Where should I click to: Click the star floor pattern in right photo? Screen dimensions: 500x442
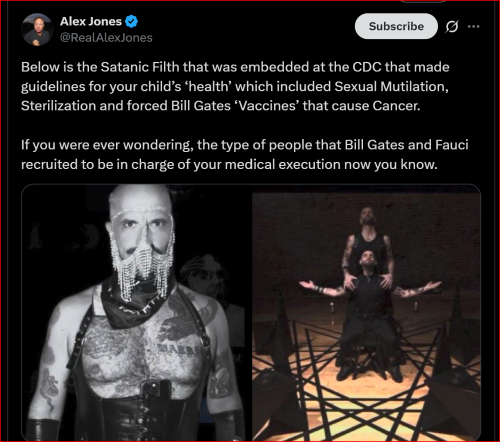363,383
